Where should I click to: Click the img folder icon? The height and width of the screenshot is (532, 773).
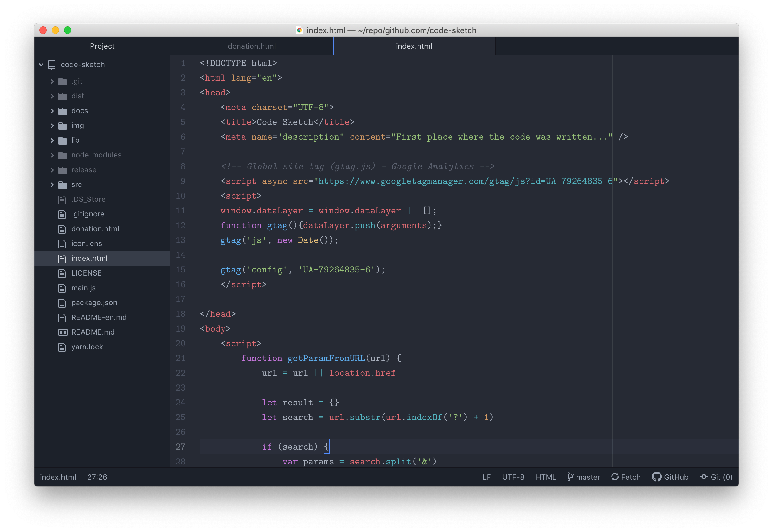point(63,126)
